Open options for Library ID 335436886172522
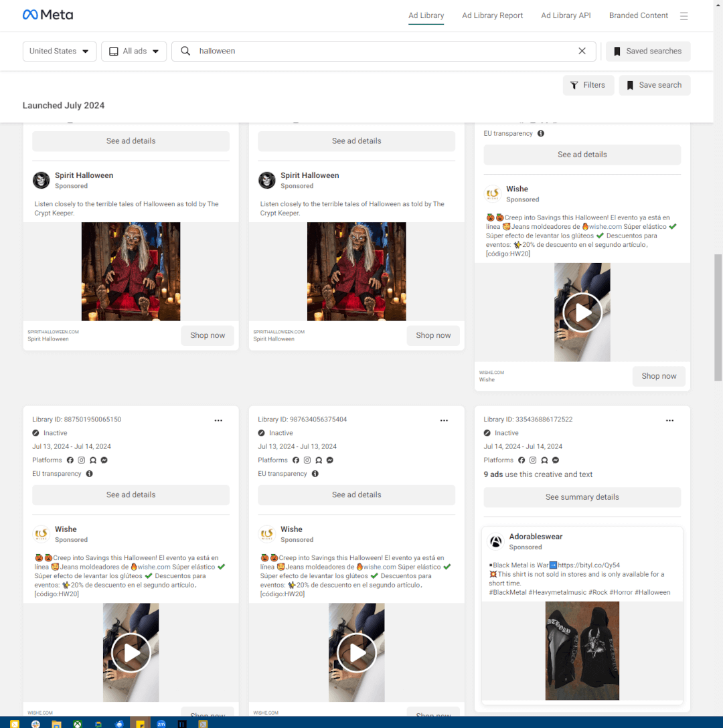The image size is (723, 728). pos(669,421)
